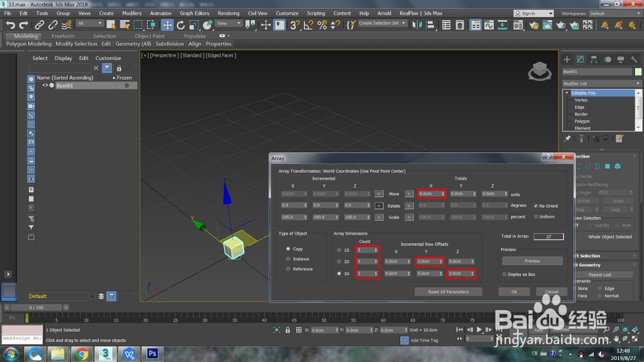Open the Modifier List dropdown

point(601,83)
